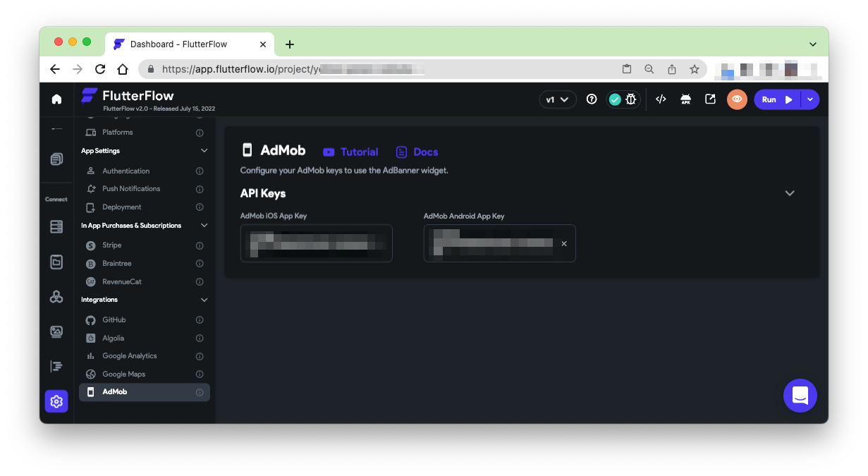This screenshot has height=476, width=868.
Task: Open Google Analytics integration settings
Action: [x=145, y=356]
